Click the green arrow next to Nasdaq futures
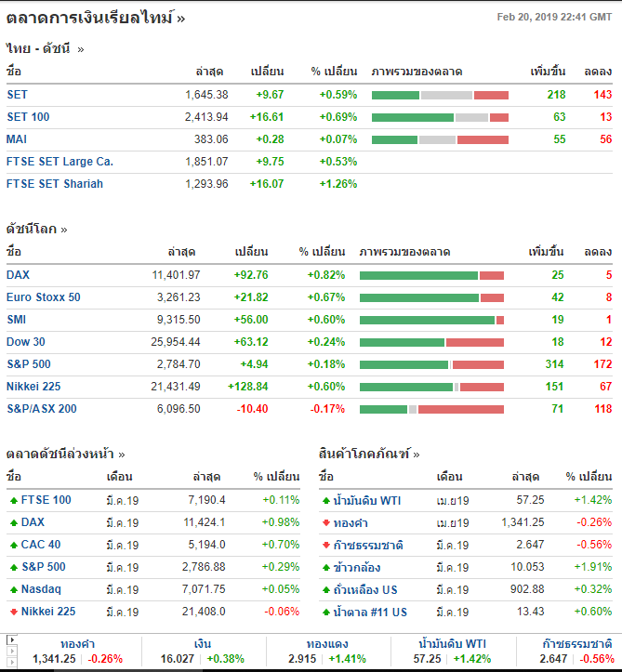This screenshot has height=672, width=622. click(x=14, y=589)
